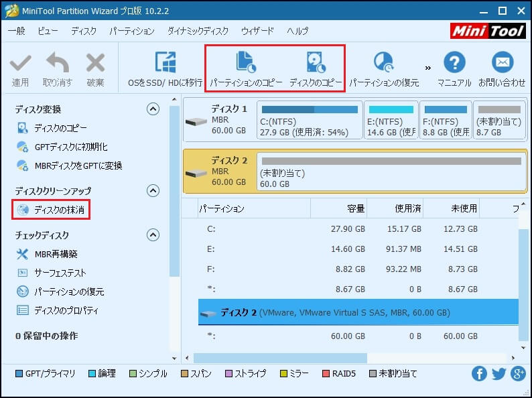Start パーティションの復元 from toolbar

pyautogui.click(x=384, y=70)
